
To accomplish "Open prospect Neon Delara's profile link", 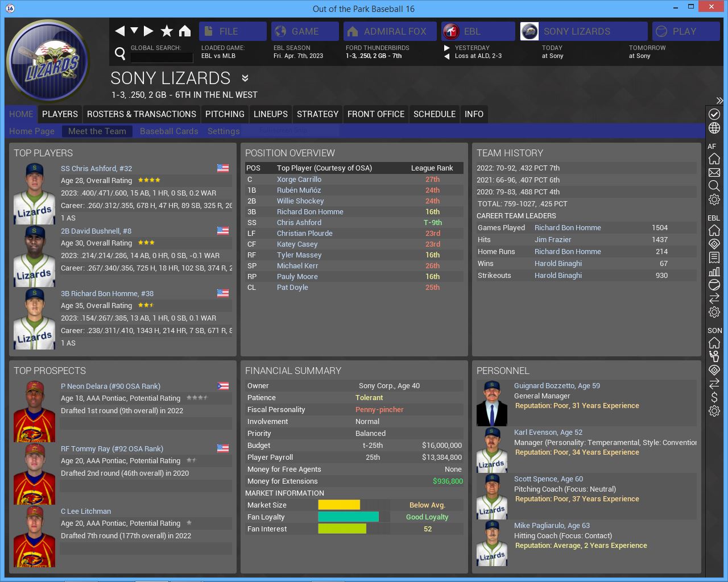I will click(x=110, y=386).
